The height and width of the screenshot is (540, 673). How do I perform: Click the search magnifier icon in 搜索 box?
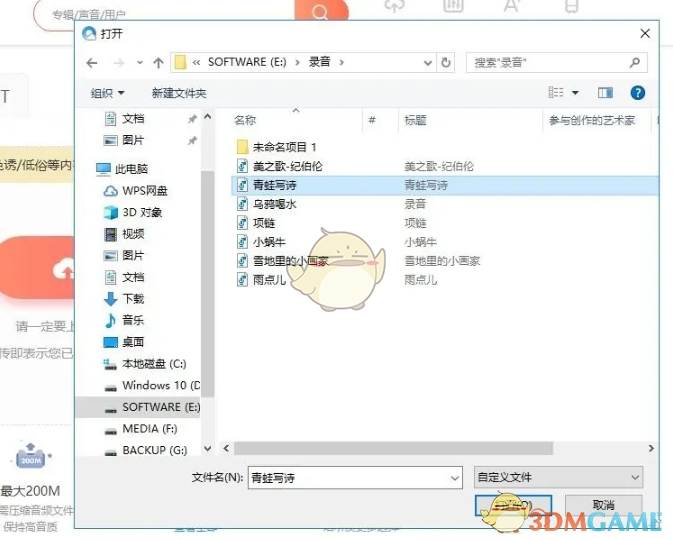635,62
